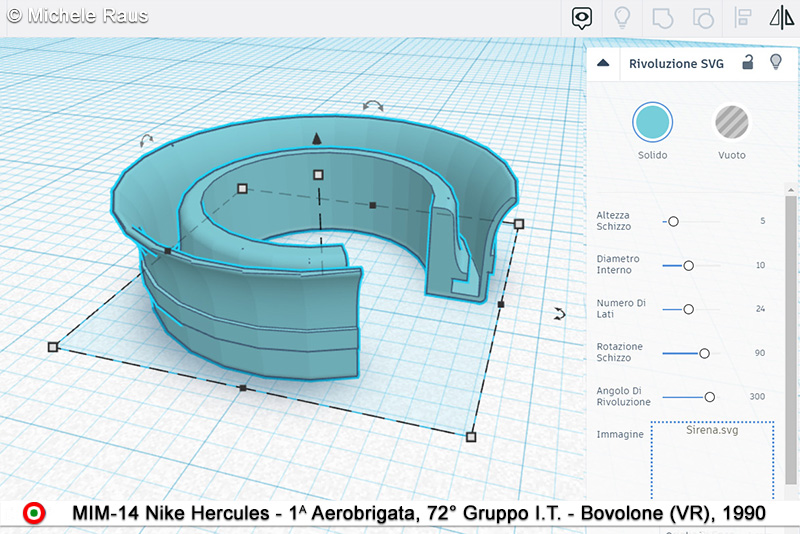Click the shape panel vertical scrollbar
This screenshot has height=534, width=800.
pos(790,339)
